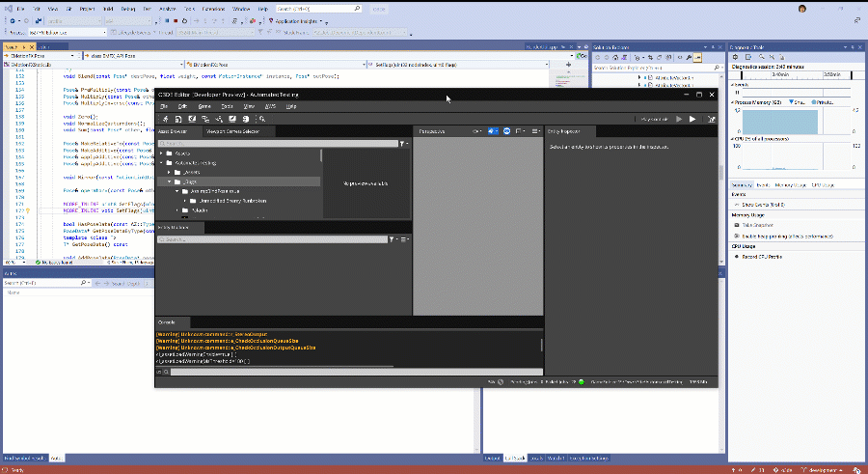This screenshot has width=868, height=474.
Task: Open the Window menu in Visual Studio
Action: coord(241,9)
